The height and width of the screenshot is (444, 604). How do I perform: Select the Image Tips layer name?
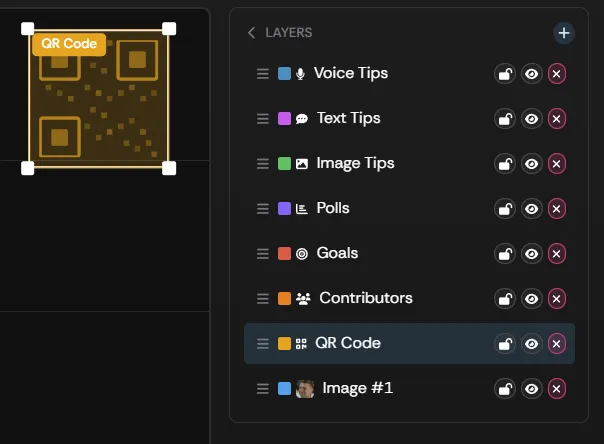pos(355,164)
